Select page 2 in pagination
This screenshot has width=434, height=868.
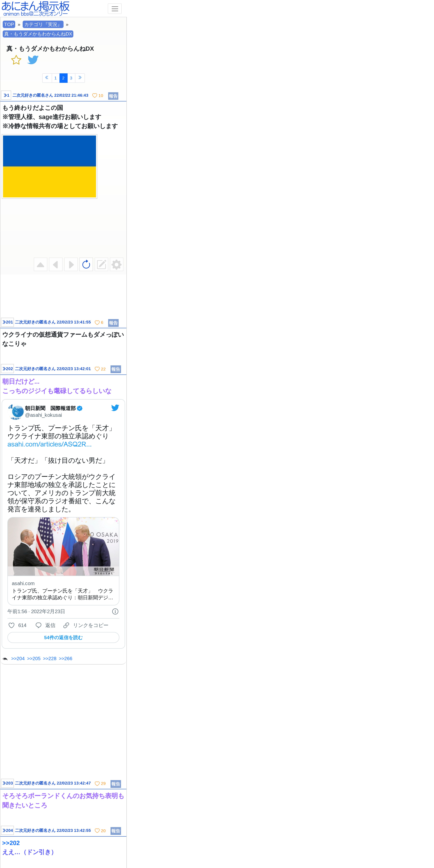[63, 78]
